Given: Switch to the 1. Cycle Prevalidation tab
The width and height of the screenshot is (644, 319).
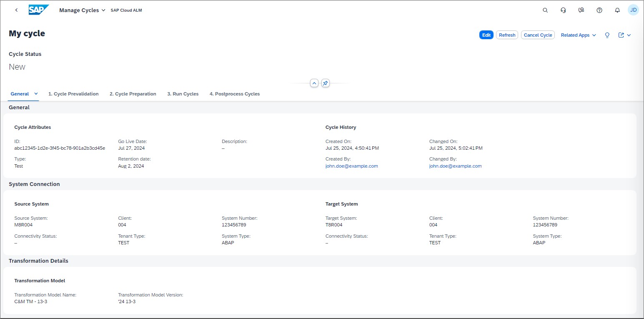Looking at the screenshot, I should click(x=73, y=94).
